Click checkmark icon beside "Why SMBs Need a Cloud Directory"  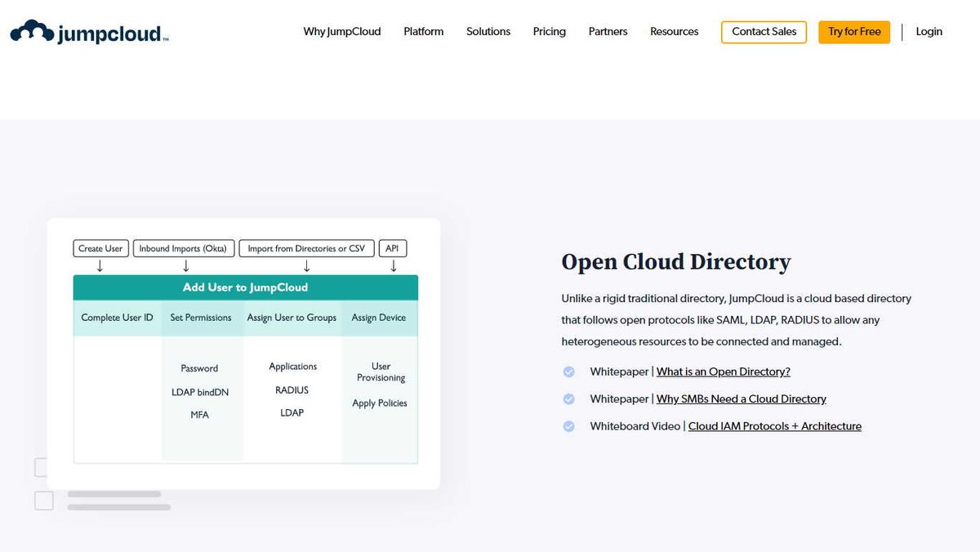coord(569,398)
